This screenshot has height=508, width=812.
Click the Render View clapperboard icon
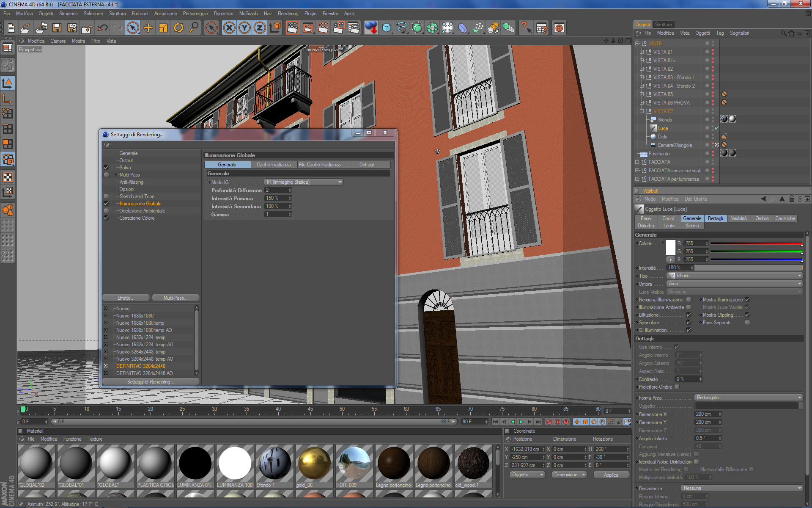click(292, 28)
